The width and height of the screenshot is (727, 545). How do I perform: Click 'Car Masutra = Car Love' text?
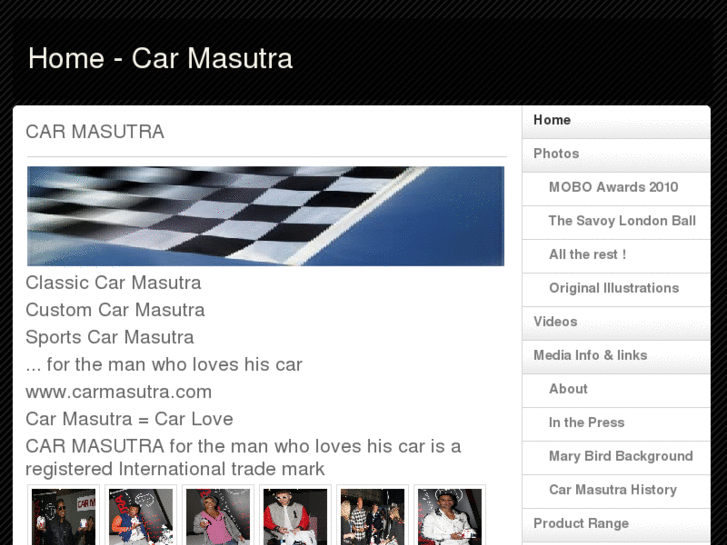tap(129, 419)
